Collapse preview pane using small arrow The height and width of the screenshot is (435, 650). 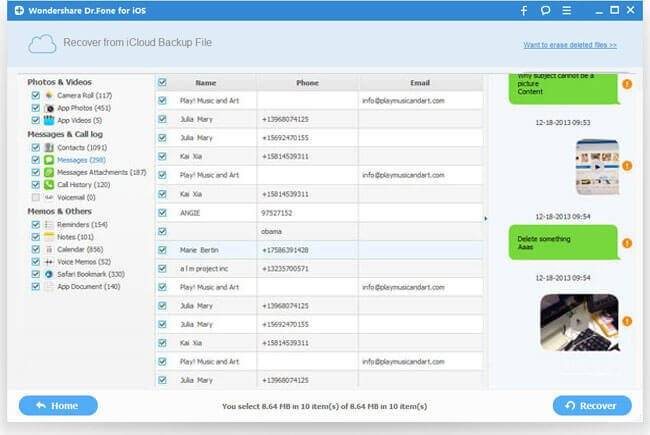pos(487,217)
